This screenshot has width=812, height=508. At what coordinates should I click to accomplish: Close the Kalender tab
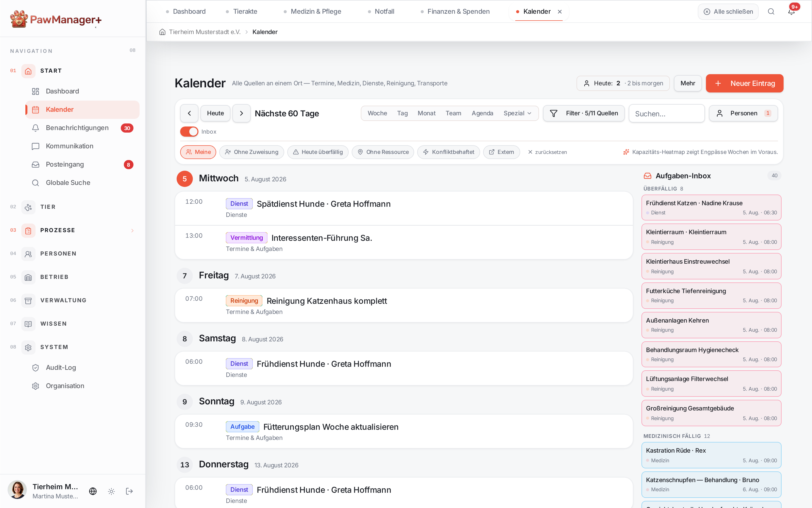(x=560, y=11)
